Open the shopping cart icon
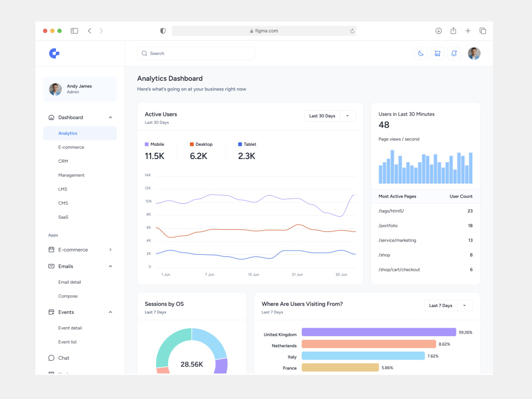532x399 pixels. click(437, 53)
